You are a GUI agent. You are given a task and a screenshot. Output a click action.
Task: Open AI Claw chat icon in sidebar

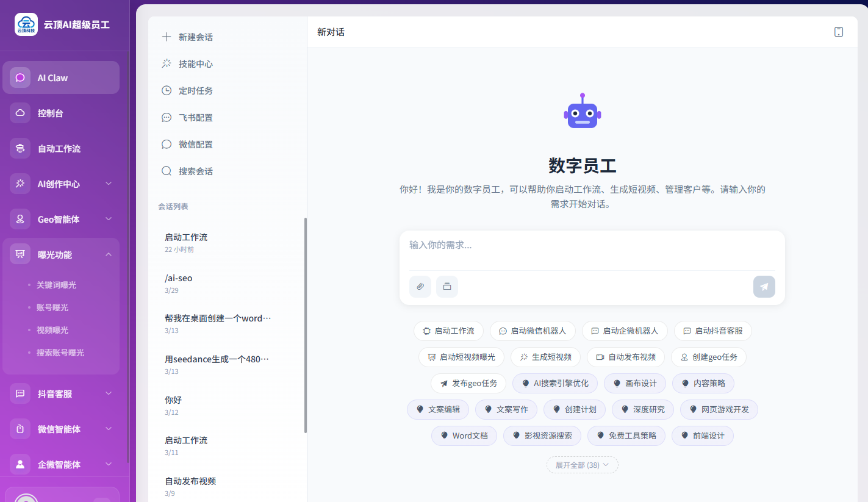[x=20, y=77]
